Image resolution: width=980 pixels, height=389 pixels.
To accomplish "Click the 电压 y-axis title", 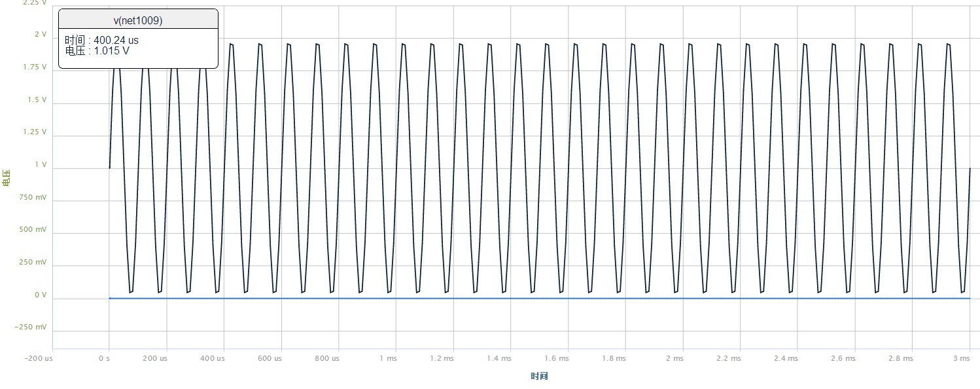I will [7, 178].
